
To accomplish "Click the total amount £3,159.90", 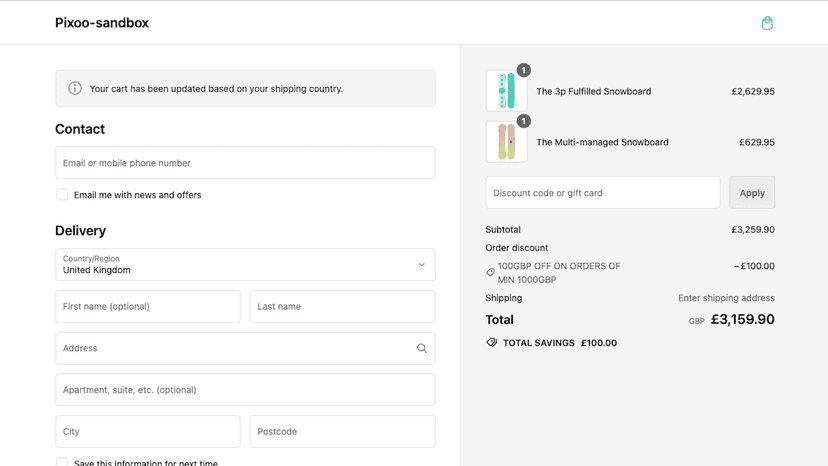I will (x=742, y=319).
